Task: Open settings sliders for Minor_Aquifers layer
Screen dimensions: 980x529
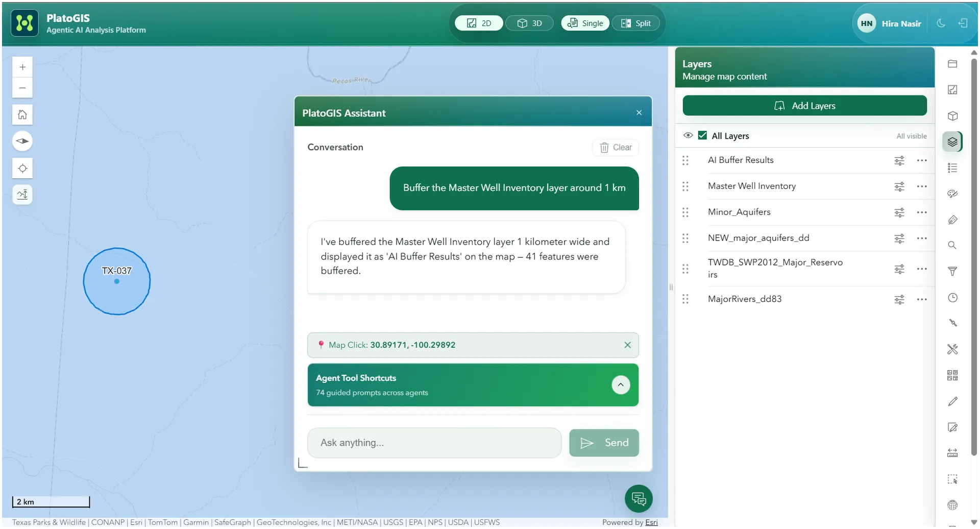Action: tap(899, 212)
